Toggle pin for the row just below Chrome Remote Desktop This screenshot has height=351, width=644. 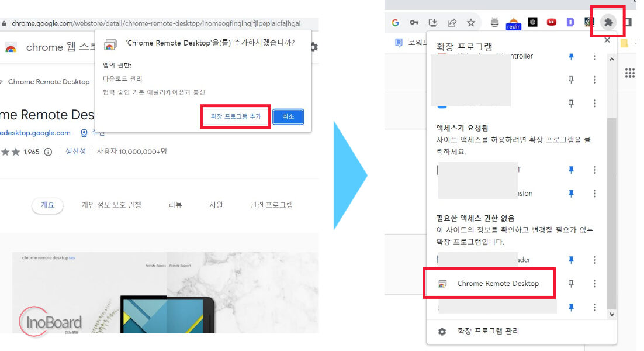point(571,307)
